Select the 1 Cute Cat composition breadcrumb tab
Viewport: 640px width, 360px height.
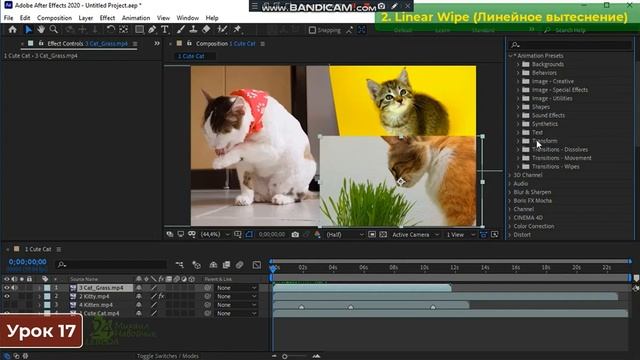(191, 56)
